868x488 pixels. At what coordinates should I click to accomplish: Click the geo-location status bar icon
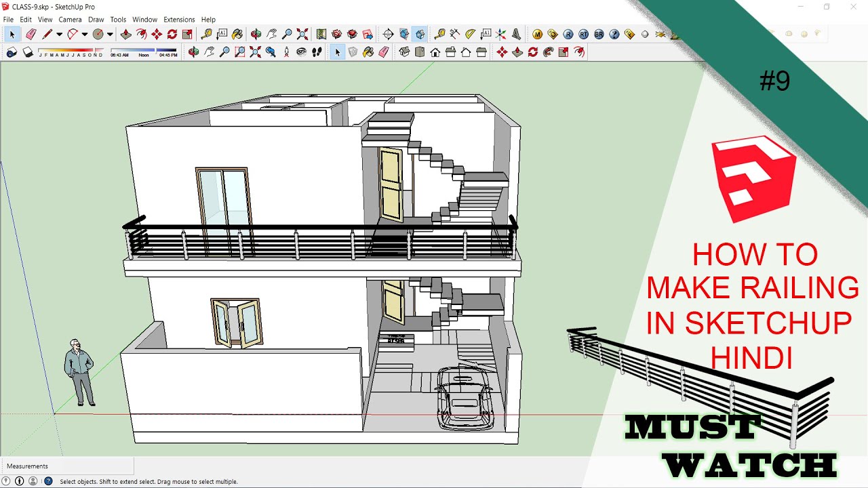coord(6,481)
